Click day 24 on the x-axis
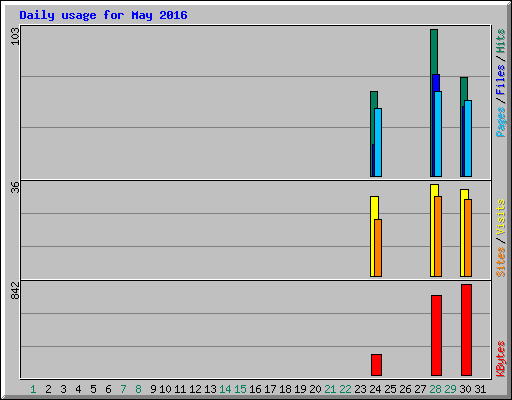 375,389
